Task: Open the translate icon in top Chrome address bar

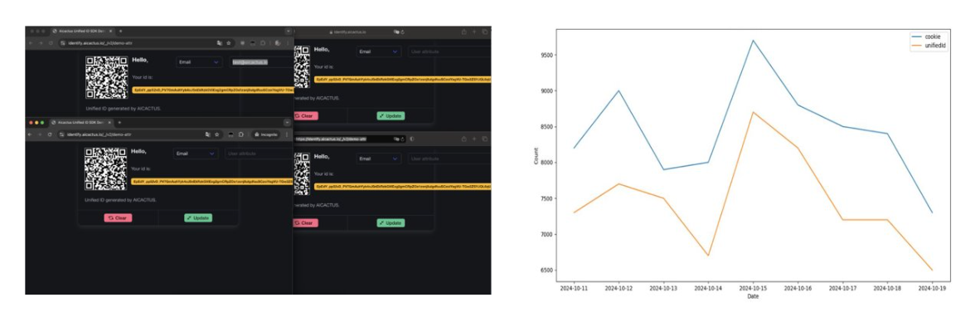Action: coord(220,43)
